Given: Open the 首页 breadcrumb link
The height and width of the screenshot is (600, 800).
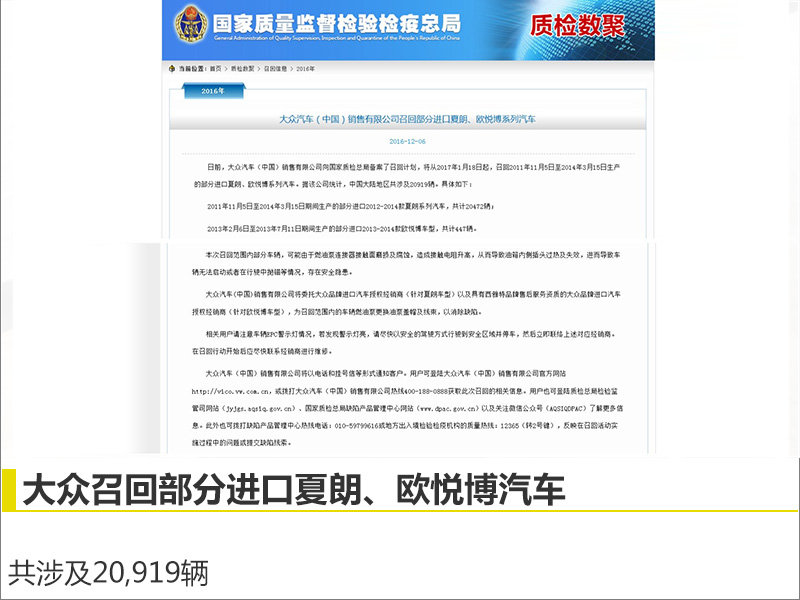Looking at the screenshot, I should [x=215, y=68].
